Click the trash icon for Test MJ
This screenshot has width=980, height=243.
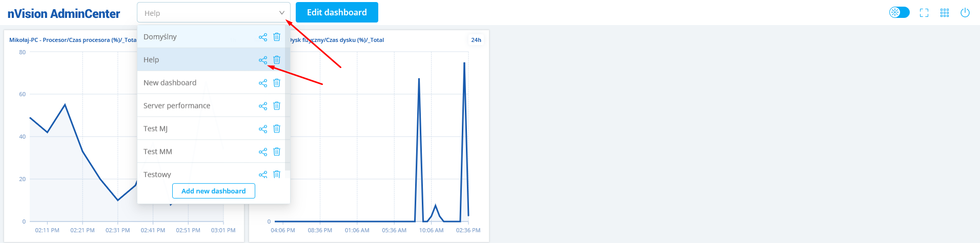(x=277, y=129)
